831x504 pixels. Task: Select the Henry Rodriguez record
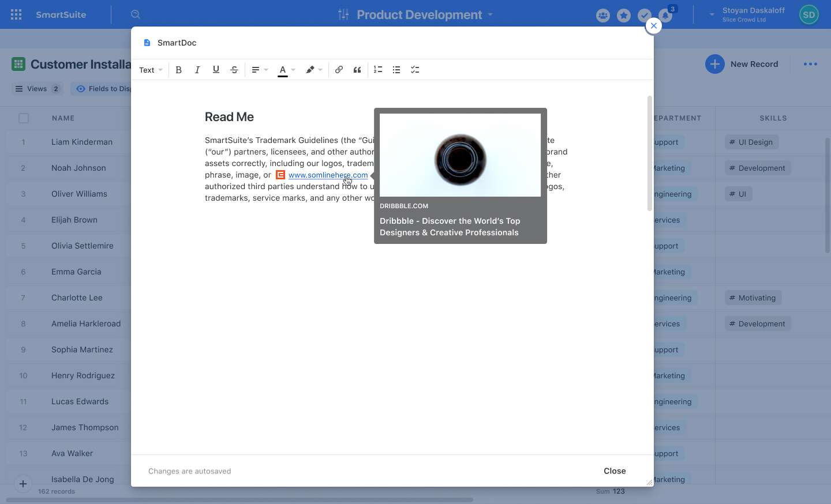[x=83, y=375]
